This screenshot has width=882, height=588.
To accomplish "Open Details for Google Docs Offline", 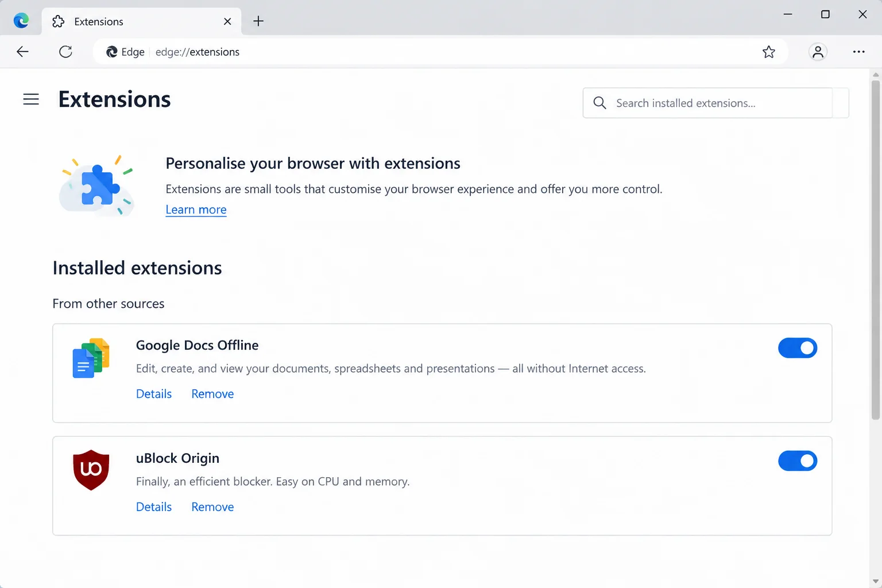I will pyautogui.click(x=154, y=394).
